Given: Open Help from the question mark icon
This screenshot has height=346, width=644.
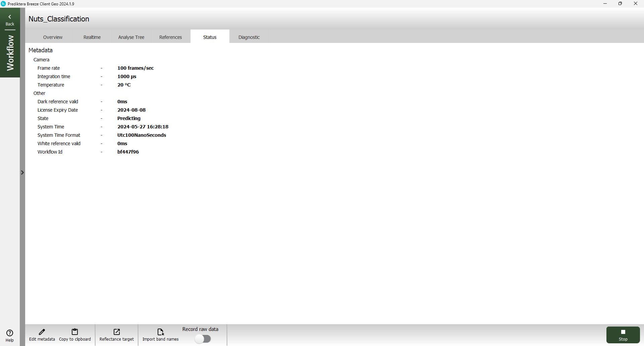Looking at the screenshot, I should pos(10,333).
